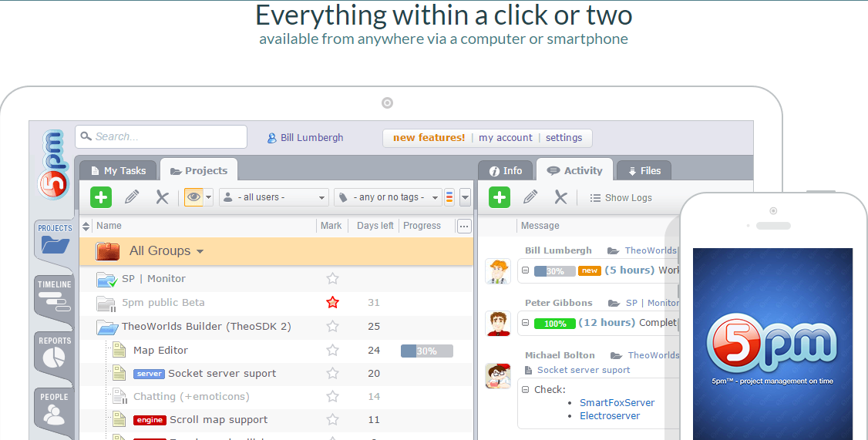
Task: Click the sort arrows beside Name column
Action: [86, 226]
